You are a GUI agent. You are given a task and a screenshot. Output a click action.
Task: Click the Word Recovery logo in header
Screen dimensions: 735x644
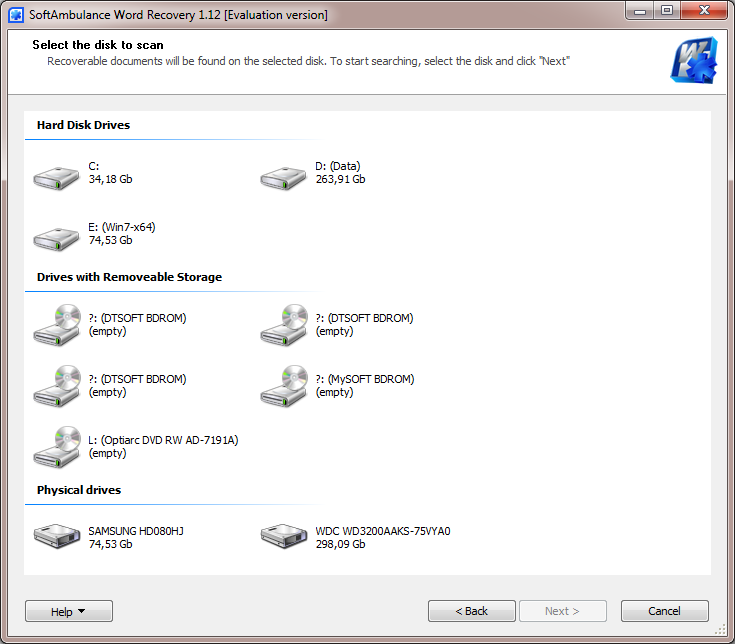694,60
